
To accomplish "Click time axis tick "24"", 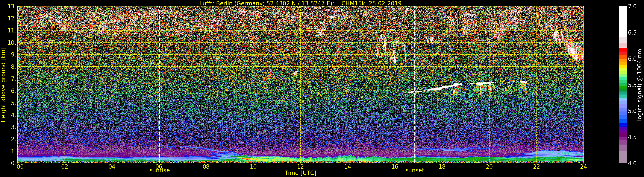I will pyautogui.click(x=583, y=166).
